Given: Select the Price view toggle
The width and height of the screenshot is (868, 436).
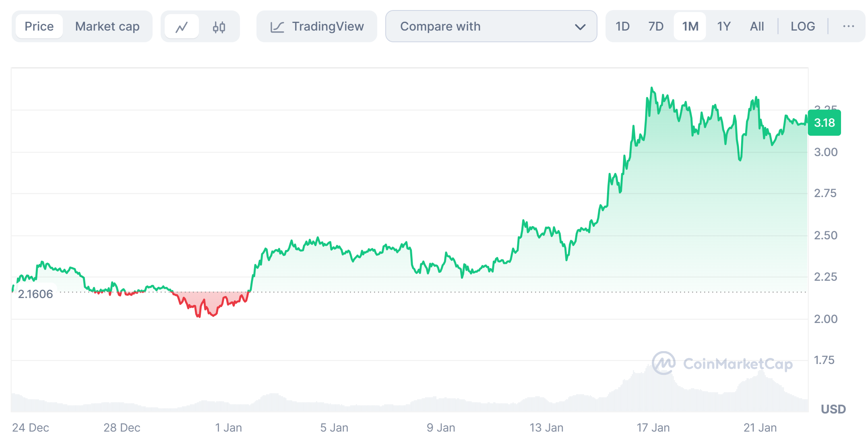Looking at the screenshot, I should pos(39,27).
